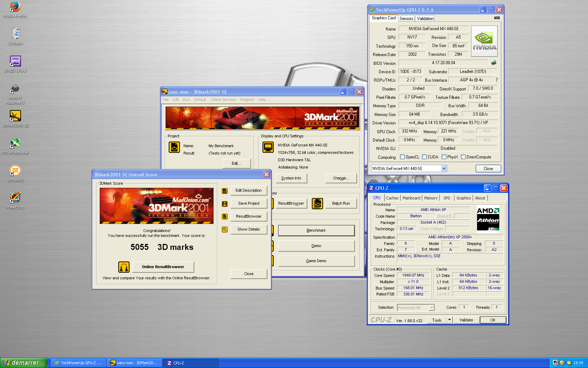The image size is (588, 368).
Task: Click Project icon in 3DMark2001 window
Action: 174,147
